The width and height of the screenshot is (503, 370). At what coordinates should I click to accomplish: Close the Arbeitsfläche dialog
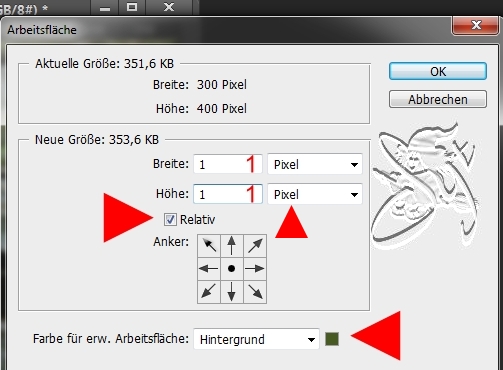(x=476, y=25)
